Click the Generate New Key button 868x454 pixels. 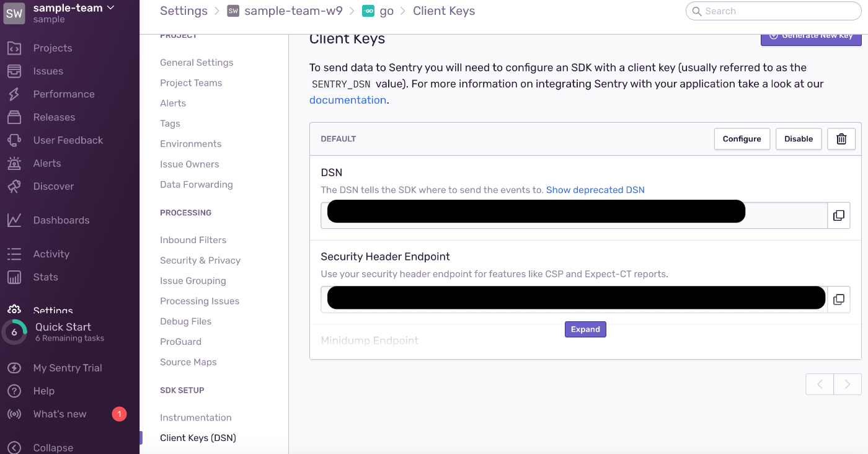pyautogui.click(x=811, y=37)
